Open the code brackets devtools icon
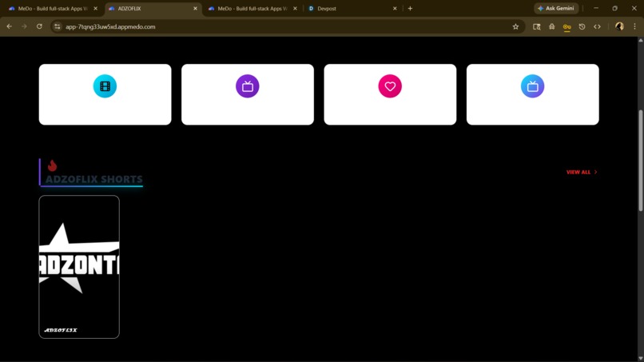Screen dimensions: 644x362 pos(597,26)
